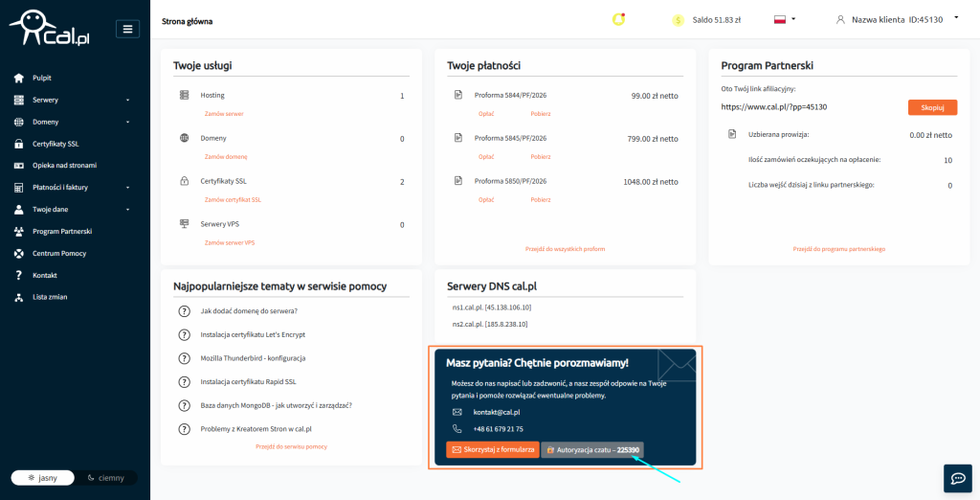Switch to jasny light theme

coord(42,477)
